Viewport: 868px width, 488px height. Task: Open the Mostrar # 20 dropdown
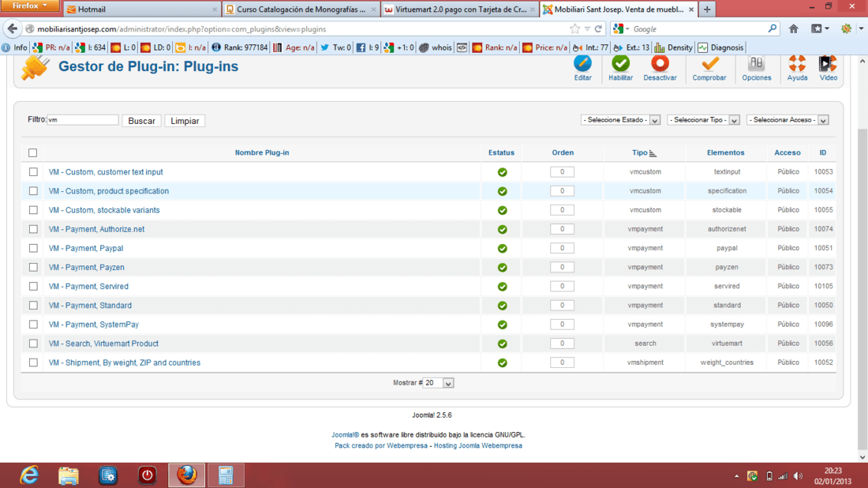coord(438,383)
